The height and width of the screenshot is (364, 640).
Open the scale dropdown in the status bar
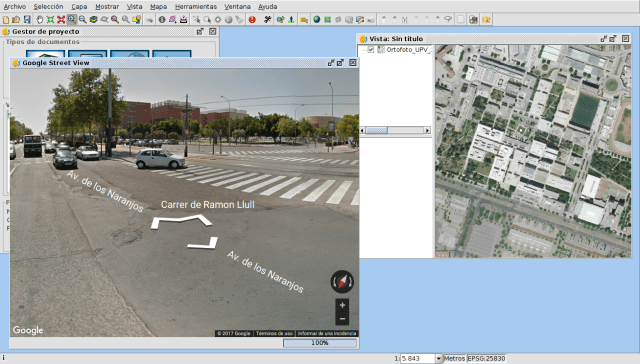click(x=438, y=359)
